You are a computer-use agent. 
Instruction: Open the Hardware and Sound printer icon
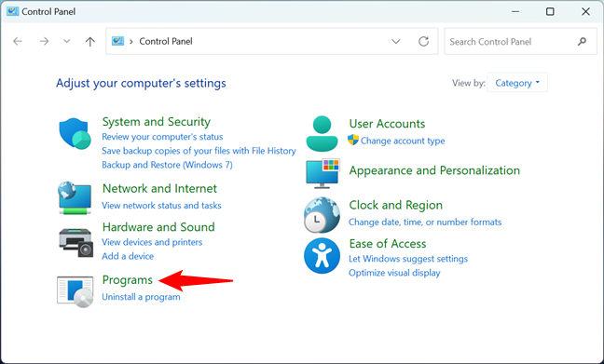coord(75,242)
